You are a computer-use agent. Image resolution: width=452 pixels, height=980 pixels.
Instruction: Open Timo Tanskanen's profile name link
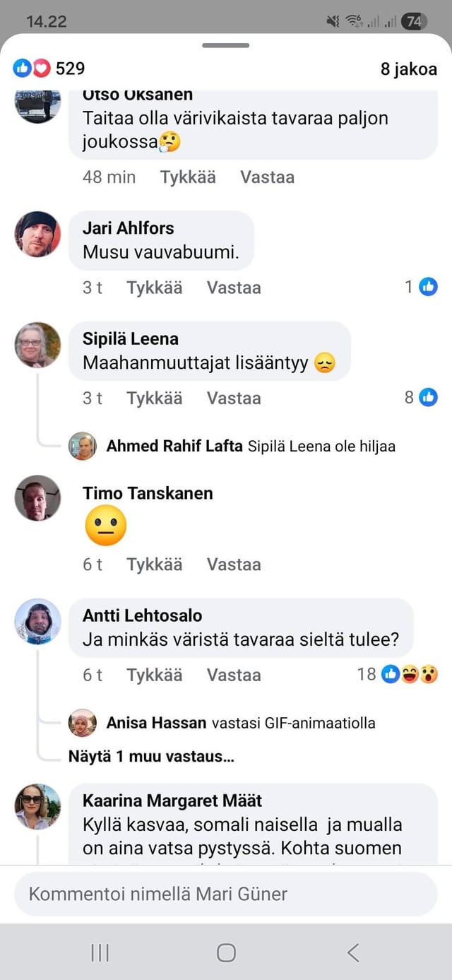148,493
